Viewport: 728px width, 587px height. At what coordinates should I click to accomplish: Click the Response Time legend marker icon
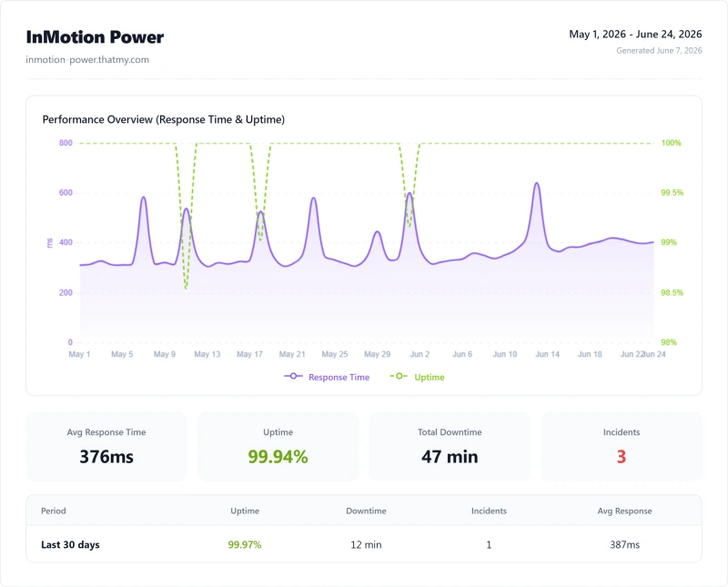[x=293, y=376]
